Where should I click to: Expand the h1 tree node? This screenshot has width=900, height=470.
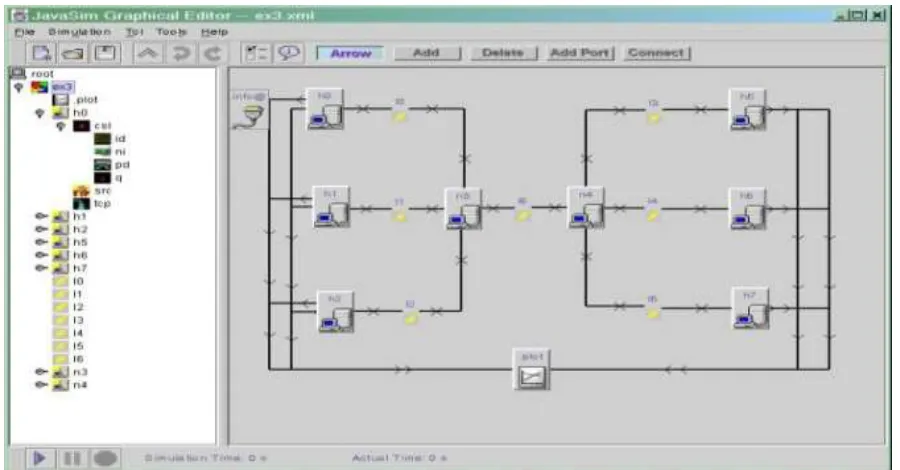41,216
